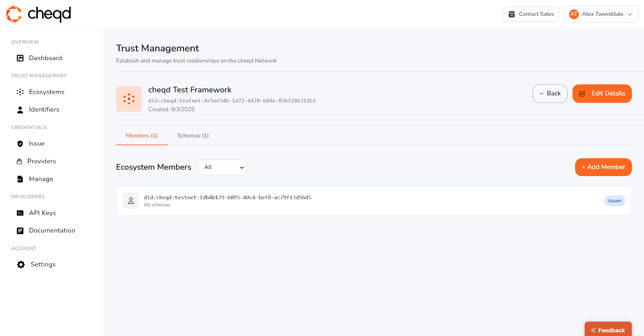The image size is (644, 336).
Task: Click the cheqd Test Framework ecosystem avatar
Action: pyautogui.click(x=129, y=99)
